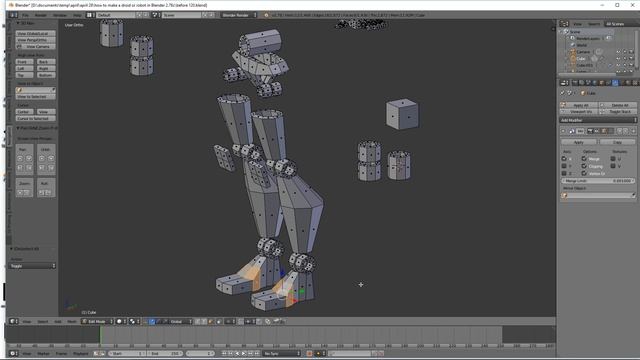Open the pivot point dropdown

(135, 322)
